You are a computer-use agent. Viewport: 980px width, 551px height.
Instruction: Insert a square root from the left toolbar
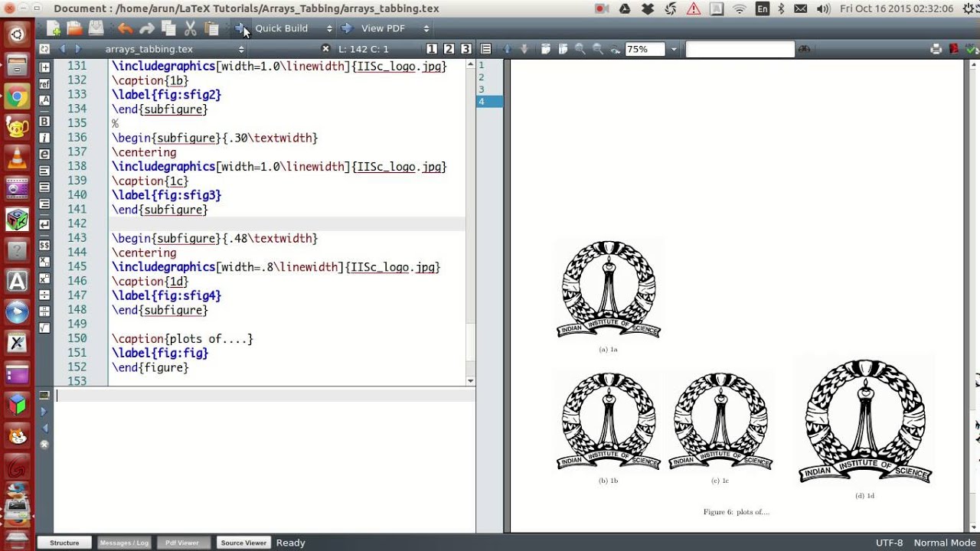point(44,328)
